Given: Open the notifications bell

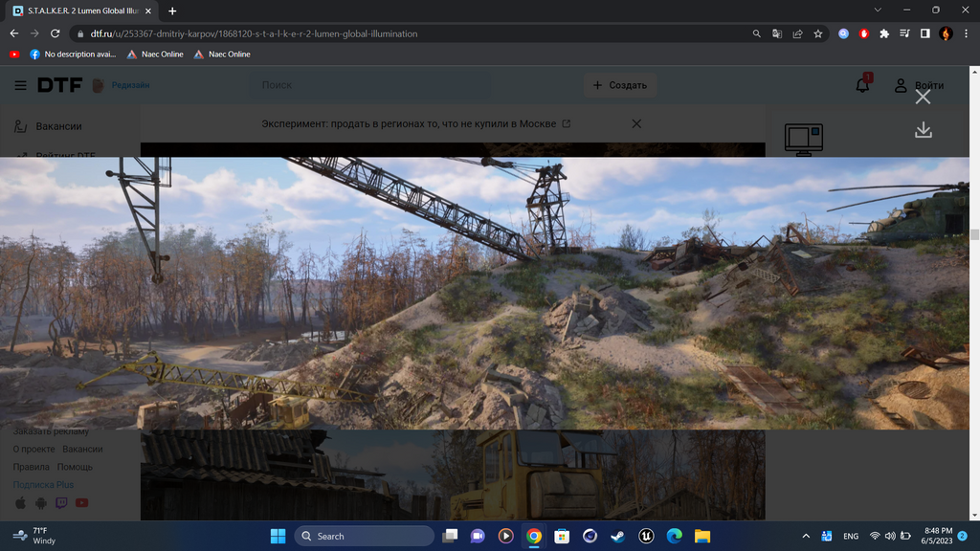Looking at the screenshot, I should coord(862,84).
